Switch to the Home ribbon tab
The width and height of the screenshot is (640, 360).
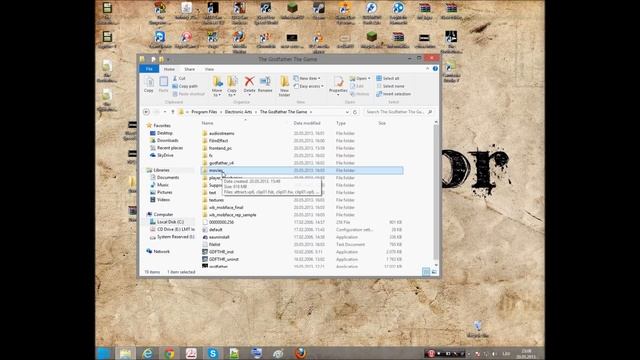(x=169, y=69)
